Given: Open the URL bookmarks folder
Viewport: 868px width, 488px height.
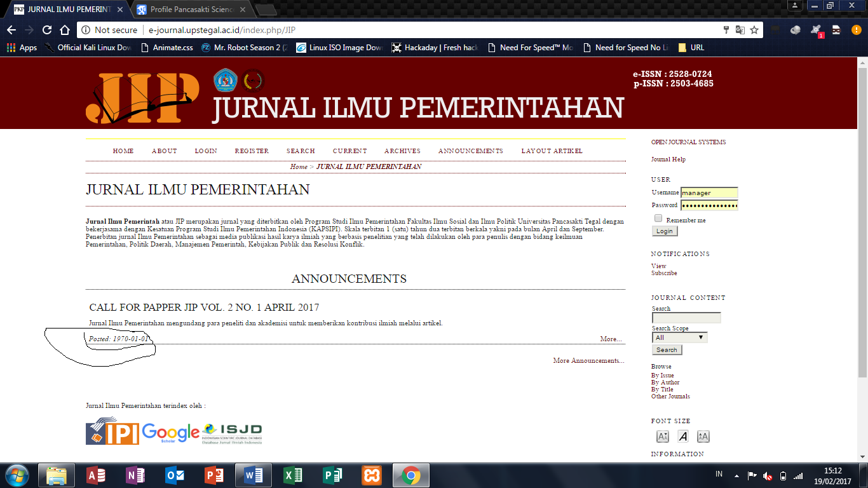Looking at the screenshot, I should tap(691, 48).
